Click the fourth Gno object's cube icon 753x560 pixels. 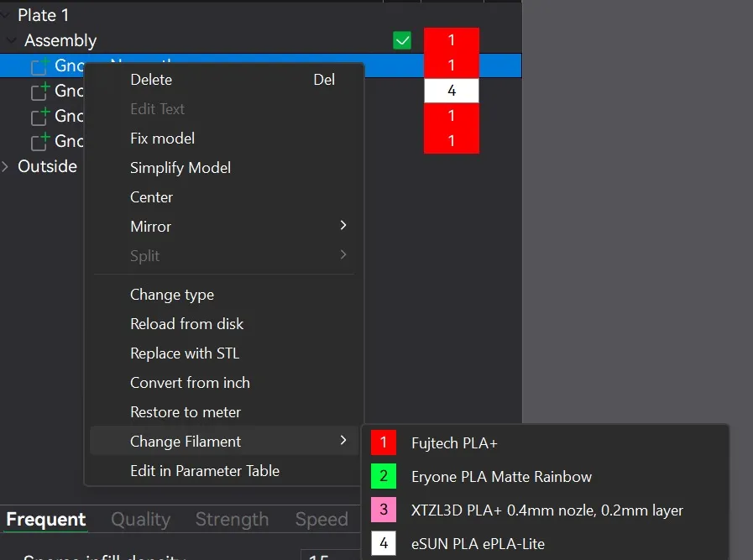tap(40, 141)
